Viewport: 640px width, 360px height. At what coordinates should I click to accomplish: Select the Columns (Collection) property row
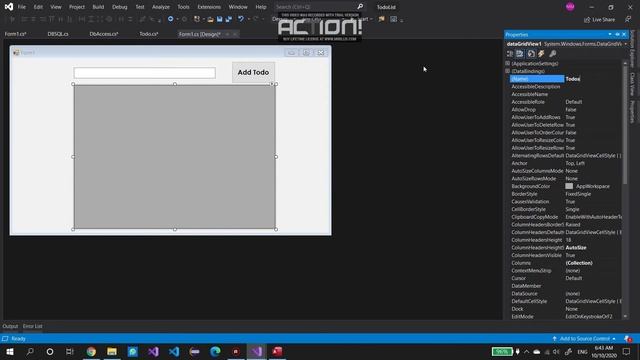[565, 263]
